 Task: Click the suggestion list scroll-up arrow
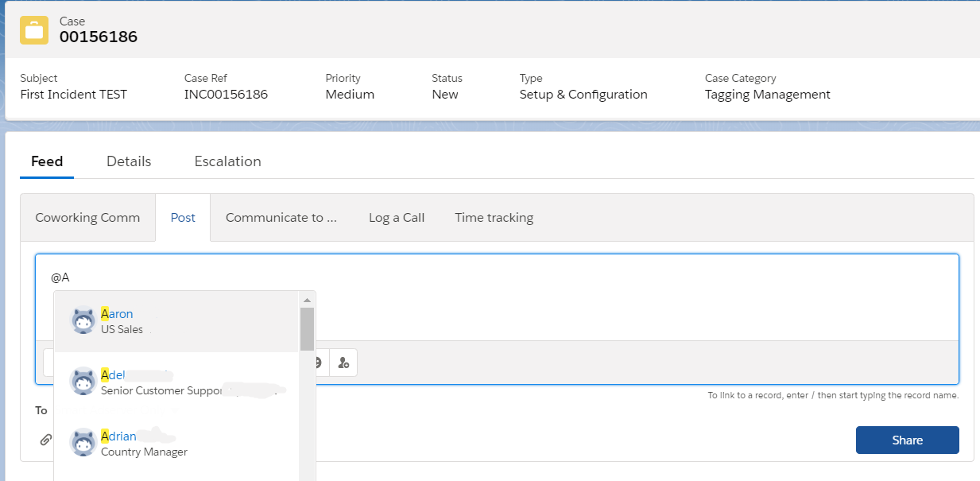[x=307, y=300]
